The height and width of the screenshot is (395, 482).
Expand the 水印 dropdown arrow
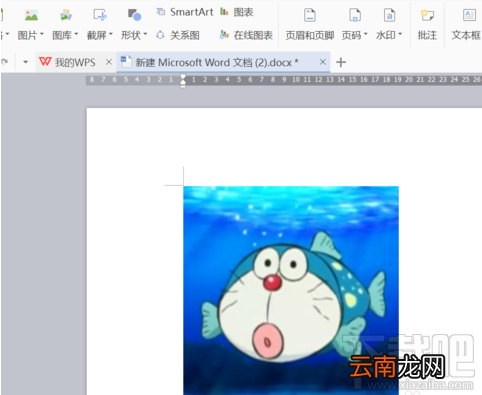pyautogui.click(x=400, y=34)
